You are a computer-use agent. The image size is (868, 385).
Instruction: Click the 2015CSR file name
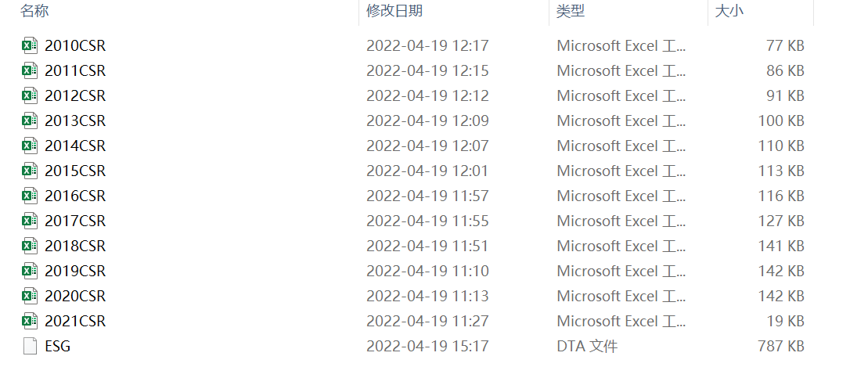[x=75, y=171]
